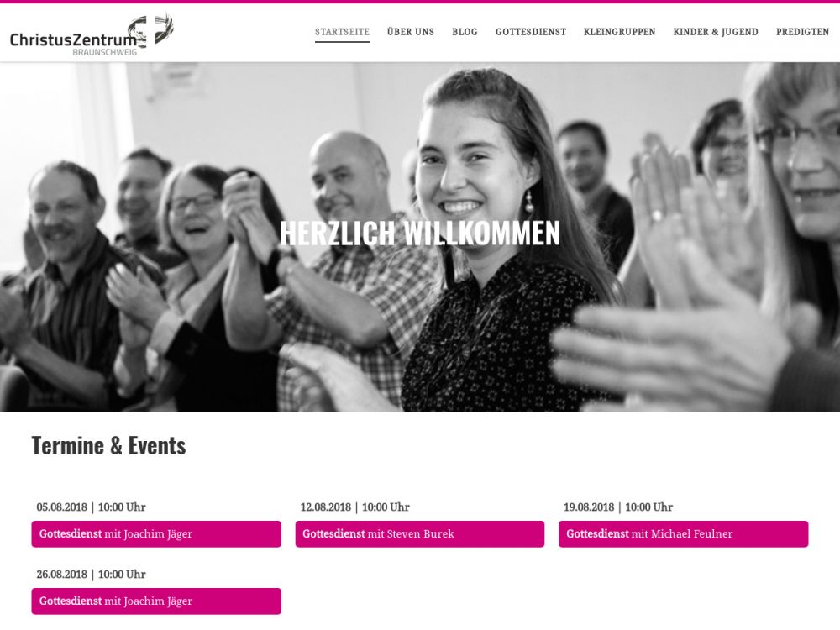Click the 19.08.2018 date label

pyautogui.click(x=589, y=507)
